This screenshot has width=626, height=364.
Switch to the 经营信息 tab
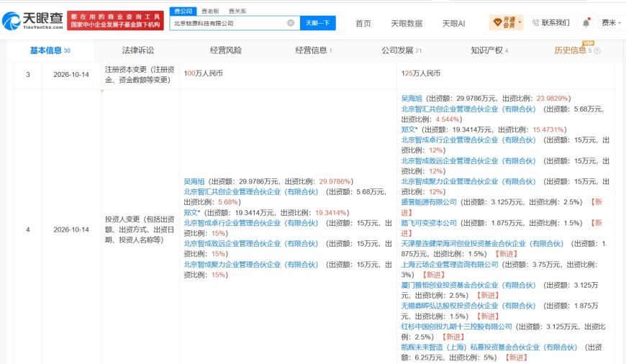pyautogui.click(x=314, y=50)
